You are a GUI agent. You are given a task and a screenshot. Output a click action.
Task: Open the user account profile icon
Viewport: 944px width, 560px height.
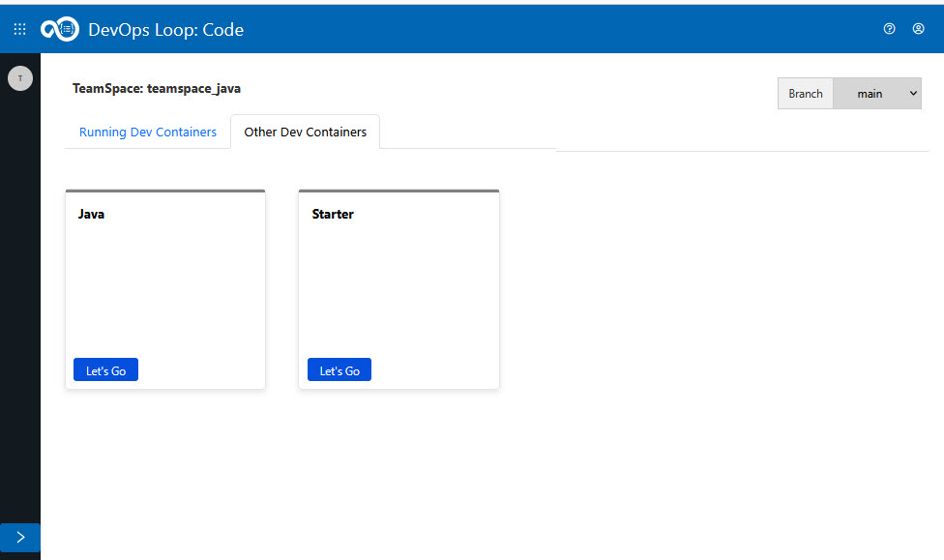click(918, 29)
